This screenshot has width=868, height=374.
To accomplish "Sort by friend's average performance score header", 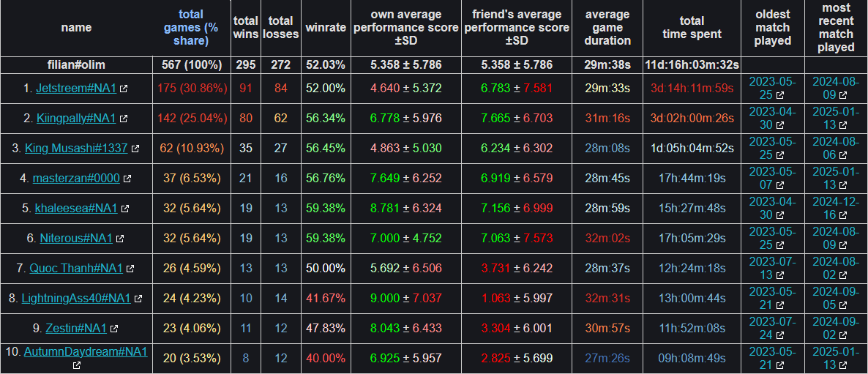I will pyautogui.click(x=517, y=28).
